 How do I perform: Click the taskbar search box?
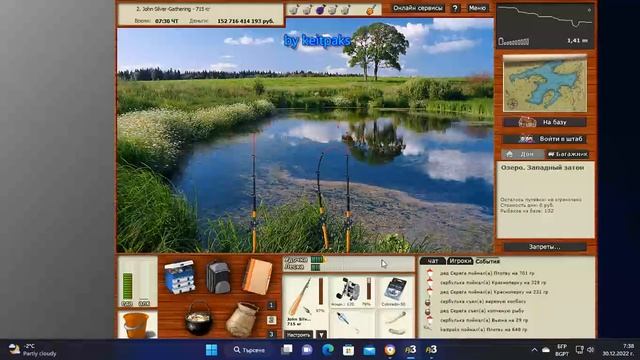249,350
